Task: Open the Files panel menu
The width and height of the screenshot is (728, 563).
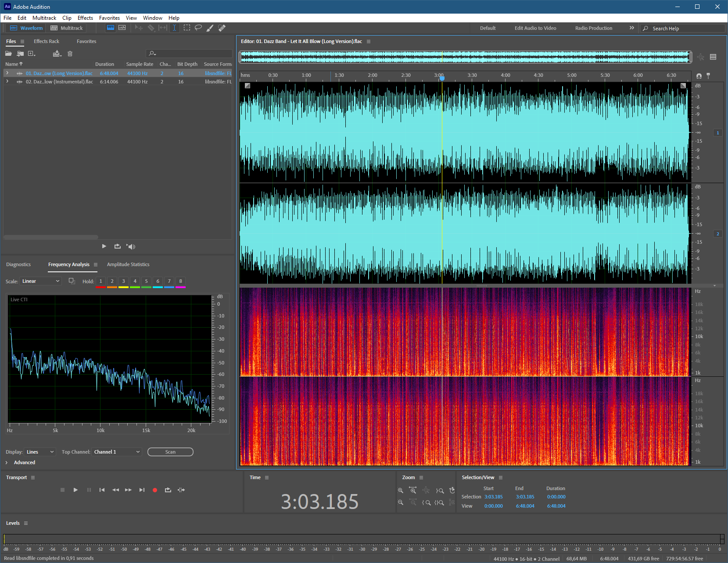Action: coord(22,41)
